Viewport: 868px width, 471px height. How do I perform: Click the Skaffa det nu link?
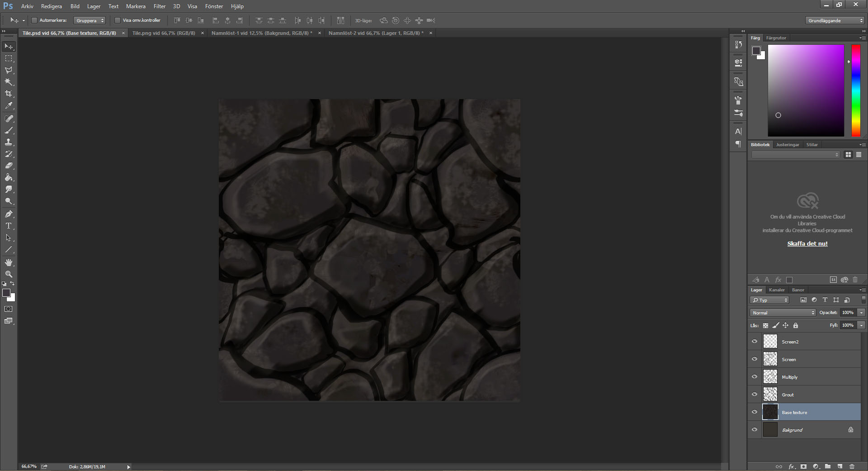point(807,243)
